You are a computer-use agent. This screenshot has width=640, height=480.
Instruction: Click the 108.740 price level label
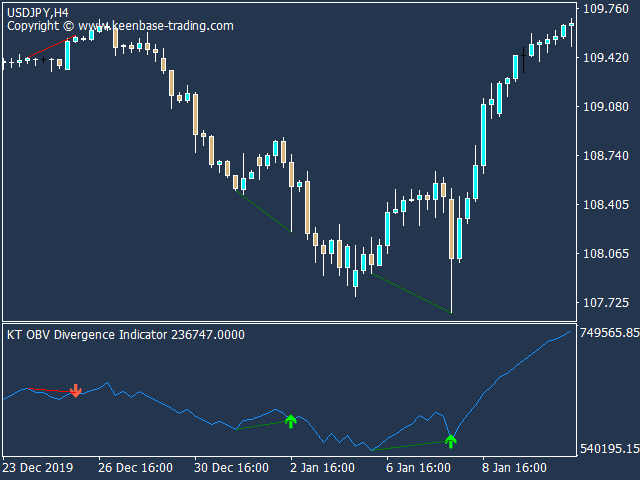[x=606, y=156]
